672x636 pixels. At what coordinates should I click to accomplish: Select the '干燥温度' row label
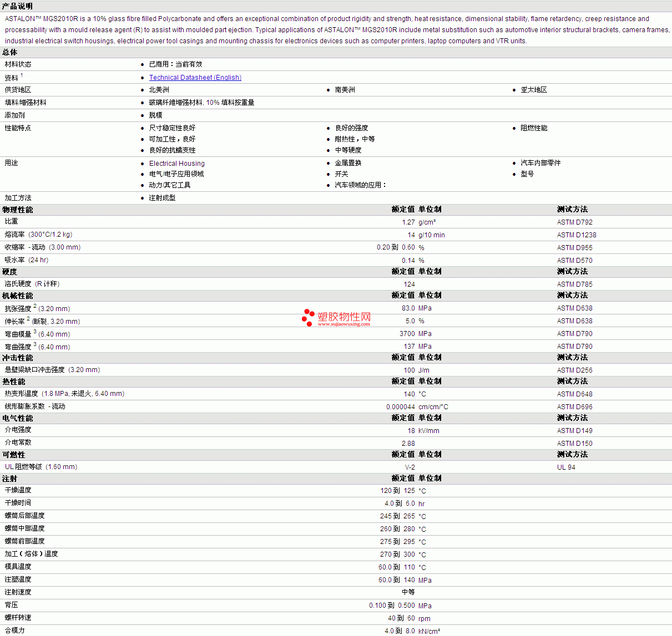18,490
